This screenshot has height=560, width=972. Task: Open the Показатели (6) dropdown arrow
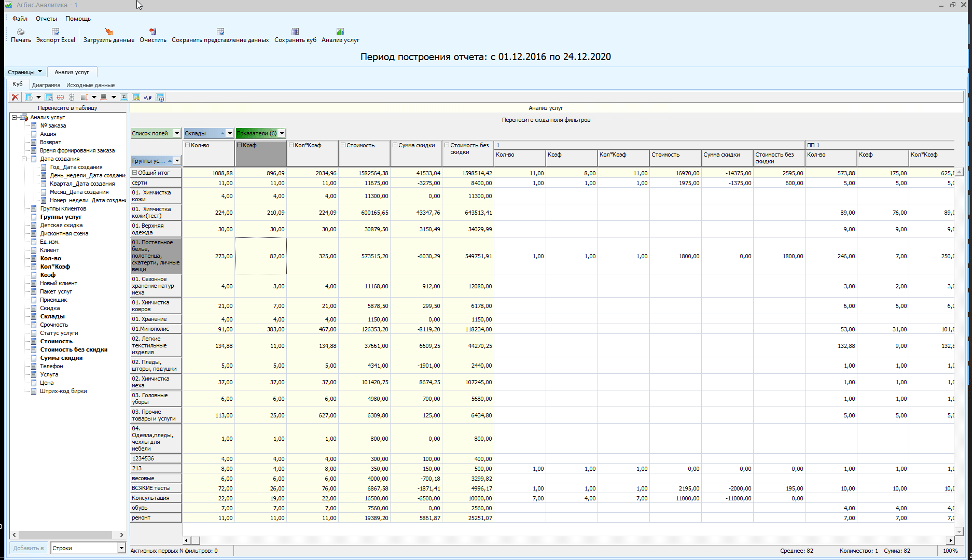[x=282, y=133]
